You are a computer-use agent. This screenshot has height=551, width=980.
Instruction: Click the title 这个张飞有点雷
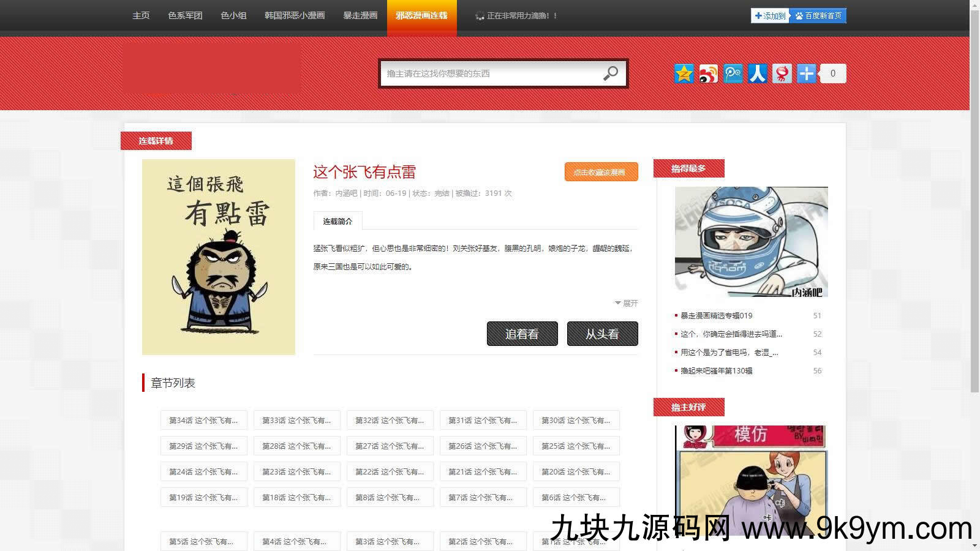tap(364, 172)
